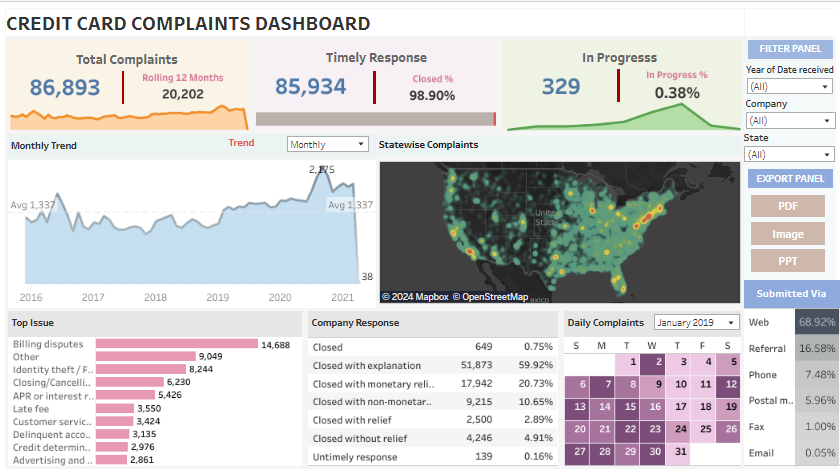
Task: Select the Closed with explanation row
Action: coord(430,365)
